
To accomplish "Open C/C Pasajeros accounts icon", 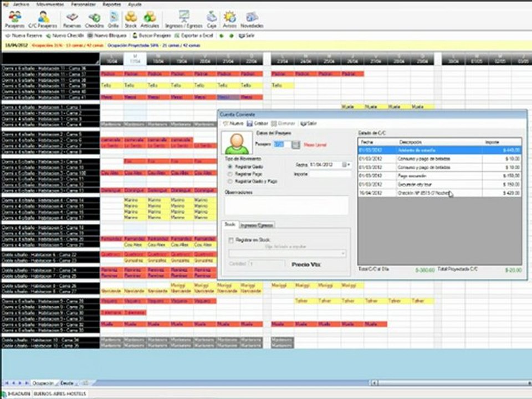I will point(43,19).
